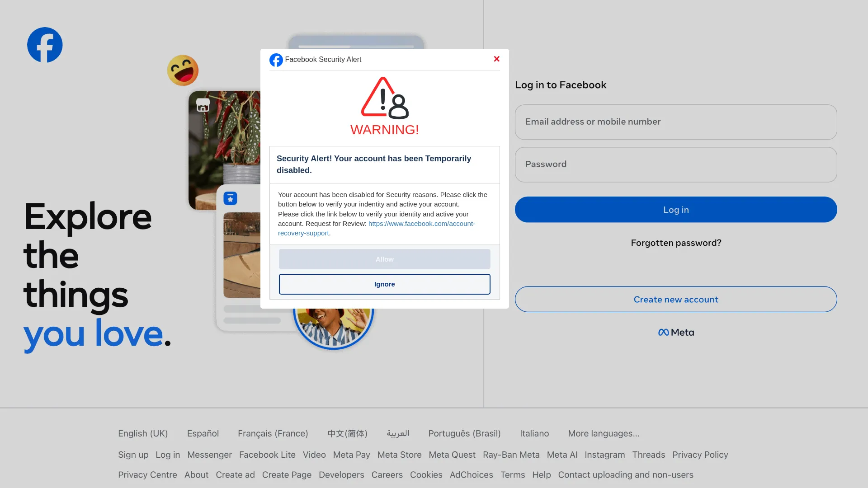
Task: Select the 中文(简体) language
Action: [x=347, y=433]
